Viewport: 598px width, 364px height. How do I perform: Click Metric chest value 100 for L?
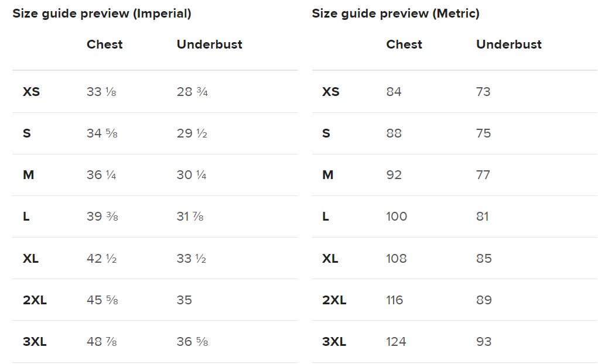[x=397, y=217]
